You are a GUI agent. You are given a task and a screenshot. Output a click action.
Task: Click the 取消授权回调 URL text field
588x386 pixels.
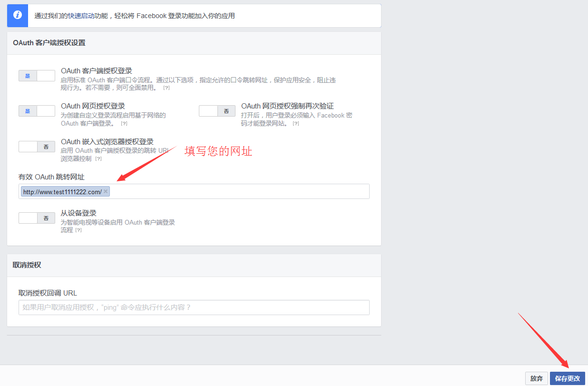click(194, 307)
